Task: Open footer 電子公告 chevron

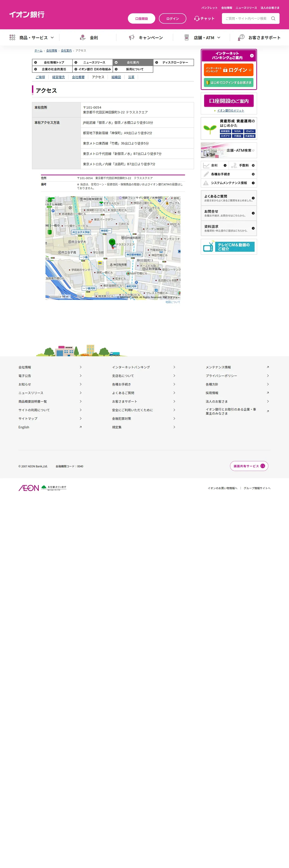Action: coord(80,376)
